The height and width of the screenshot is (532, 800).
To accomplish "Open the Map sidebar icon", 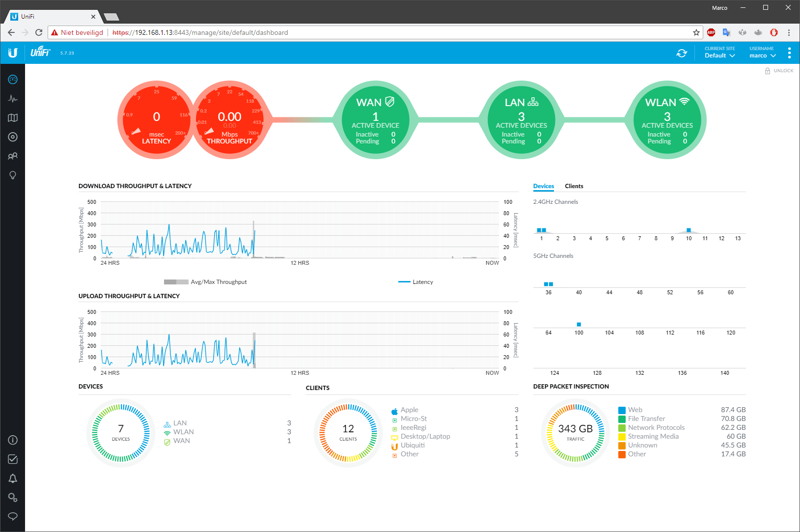I will tap(13, 118).
